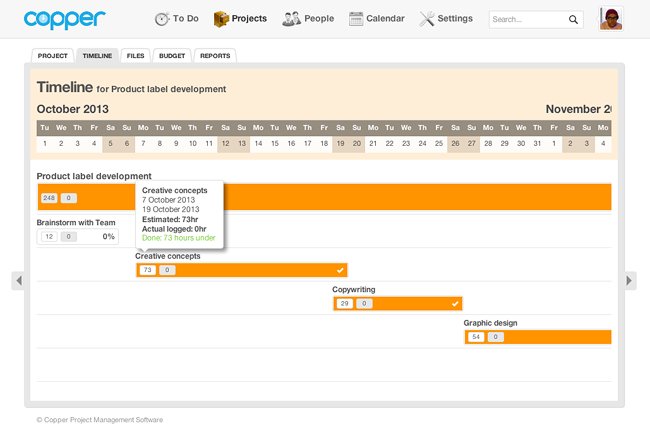Select date 7 in the calendar row
650x438 pixels.
[143, 143]
